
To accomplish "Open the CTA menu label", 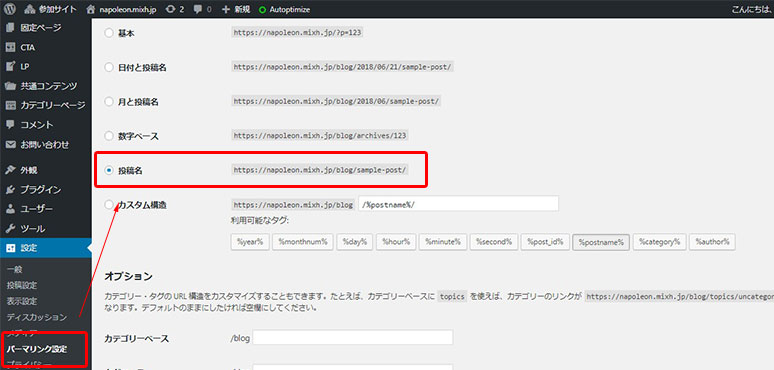I will [28, 47].
